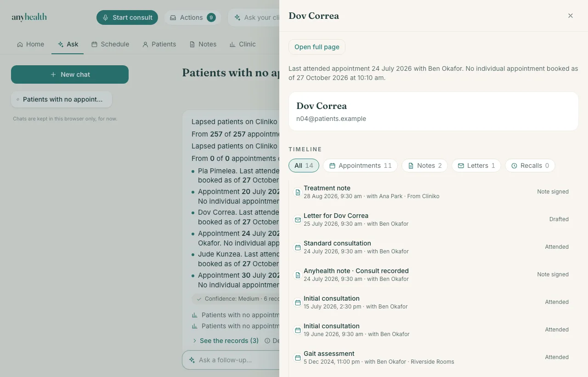The image size is (588, 377).
Task: Select the Ask tab
Action: [x=68, y=44]
